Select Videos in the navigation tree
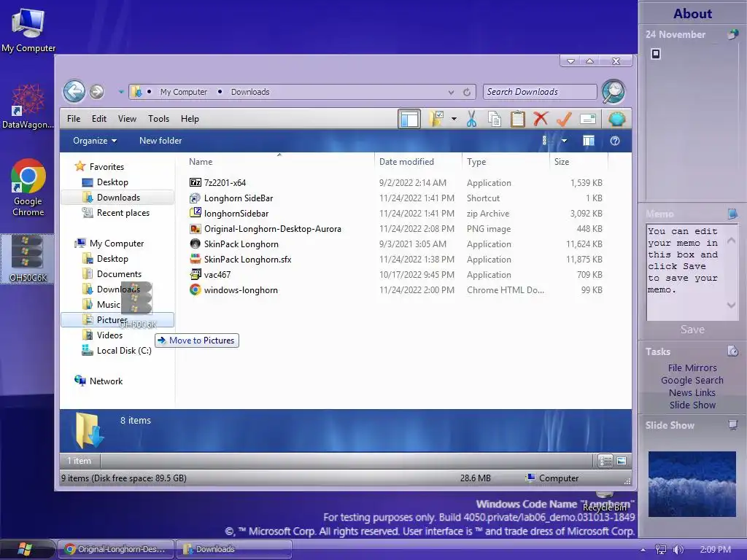Screen dimensions: 747x560 109,335
